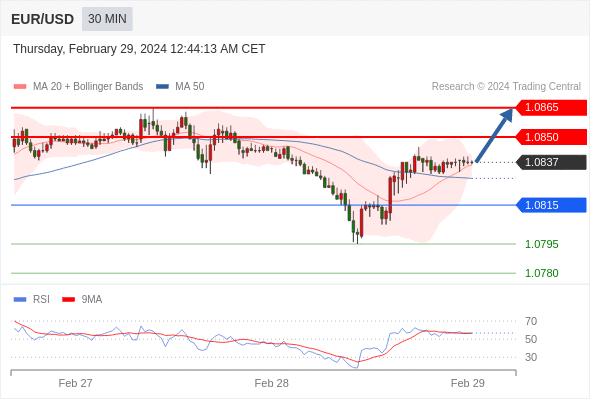Click the 1.0837 current price tag

pyautogui.click(x=551, y=163)
